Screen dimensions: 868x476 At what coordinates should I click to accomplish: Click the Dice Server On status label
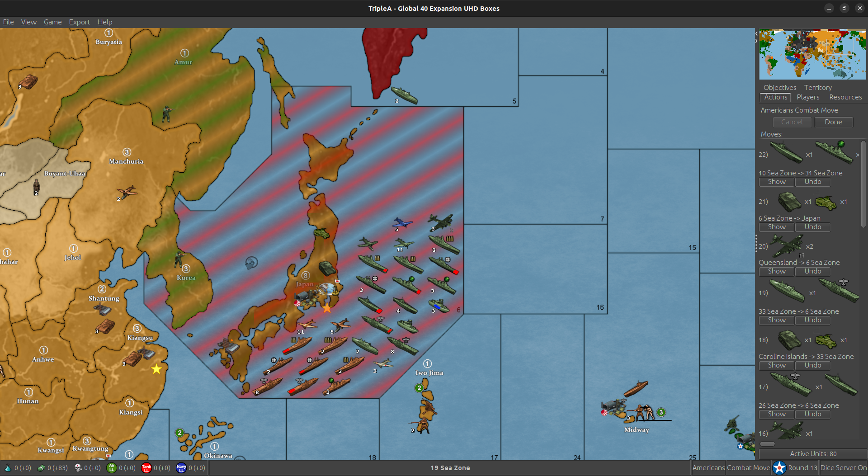pos(843,468)
